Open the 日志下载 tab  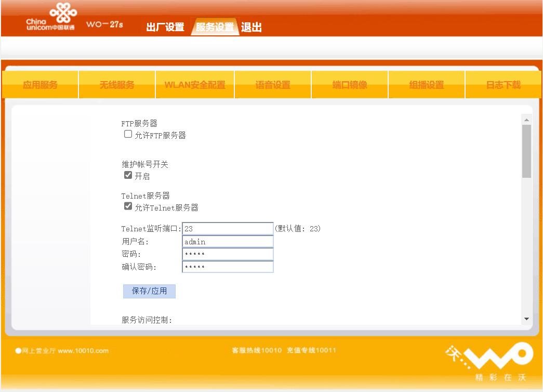503,84
